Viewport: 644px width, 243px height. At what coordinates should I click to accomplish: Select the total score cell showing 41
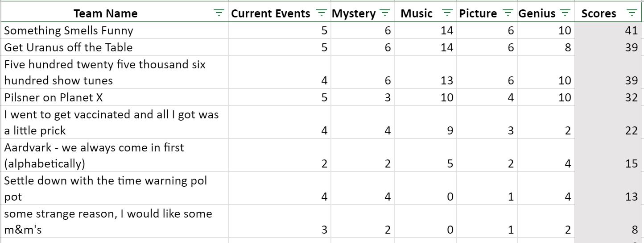pyautogui.click(x=631, y=30)
